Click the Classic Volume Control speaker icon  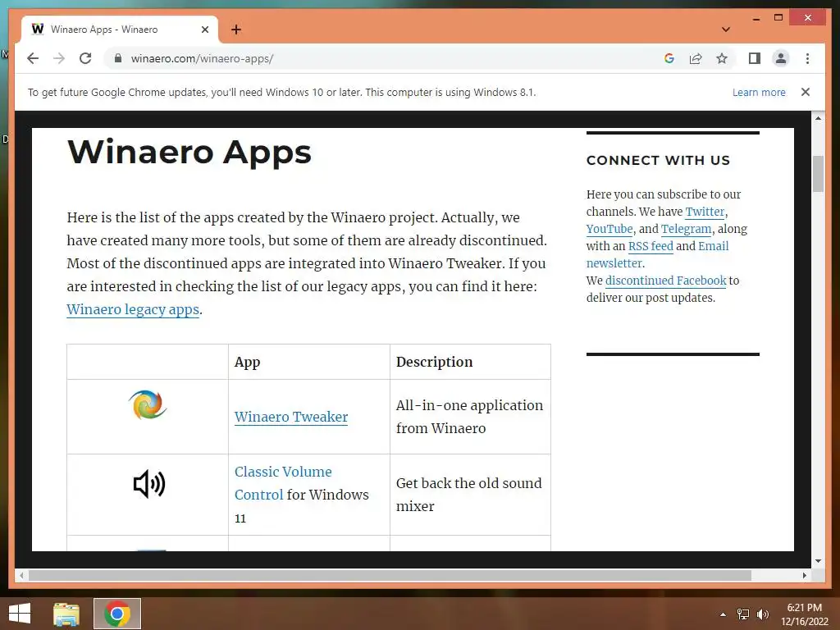[149, 484]
